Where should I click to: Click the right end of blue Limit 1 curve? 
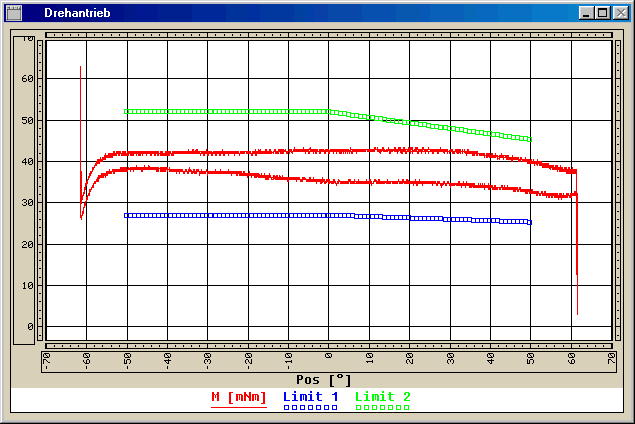pyautogui.click(x=529, y=222)
